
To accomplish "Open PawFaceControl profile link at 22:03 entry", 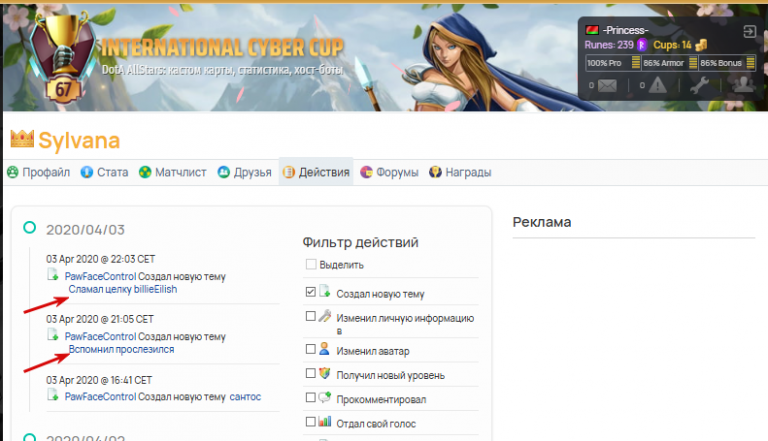I will click(x=100, y=276).
